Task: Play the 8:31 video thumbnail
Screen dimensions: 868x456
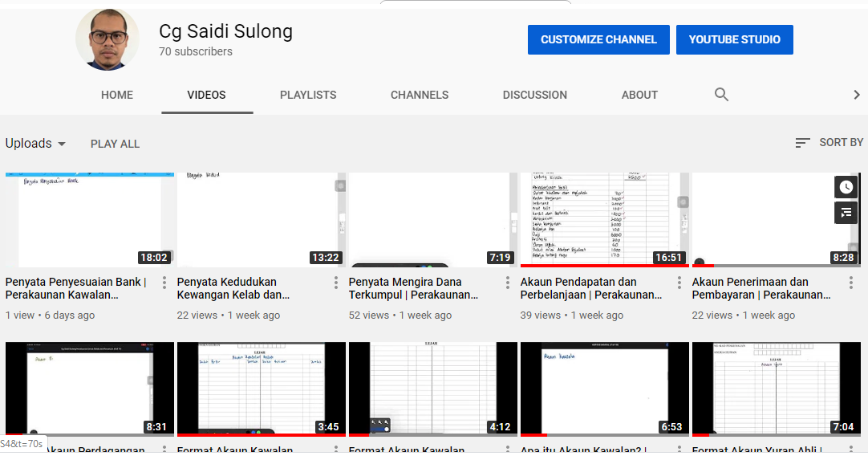Action: pyautogui.click(x=90, y=389)
